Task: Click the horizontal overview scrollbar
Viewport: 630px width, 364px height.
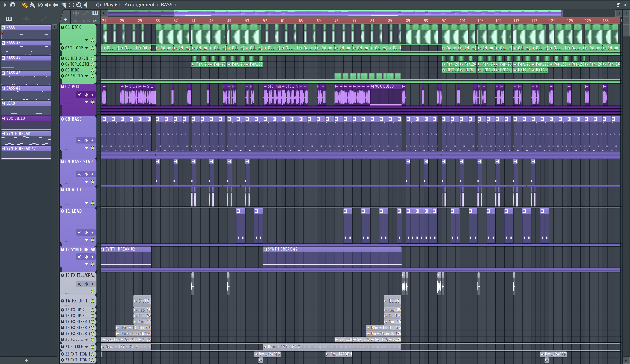Action: pos(368,13)
